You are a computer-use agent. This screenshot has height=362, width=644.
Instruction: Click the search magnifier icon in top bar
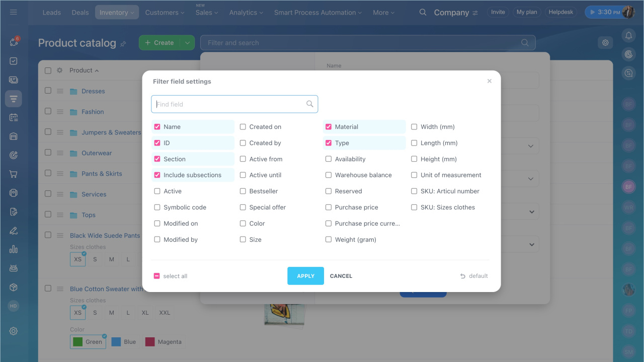tap(423, 12)
